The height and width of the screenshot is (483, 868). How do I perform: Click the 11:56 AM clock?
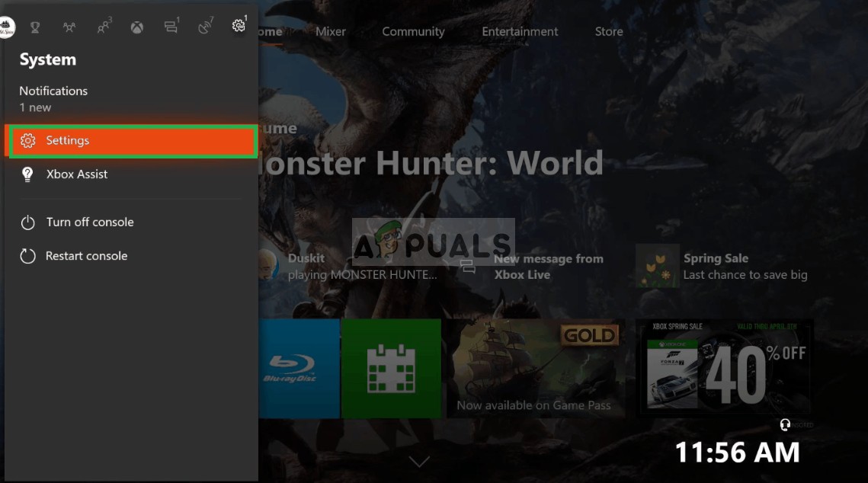click(x=738, y=453)
